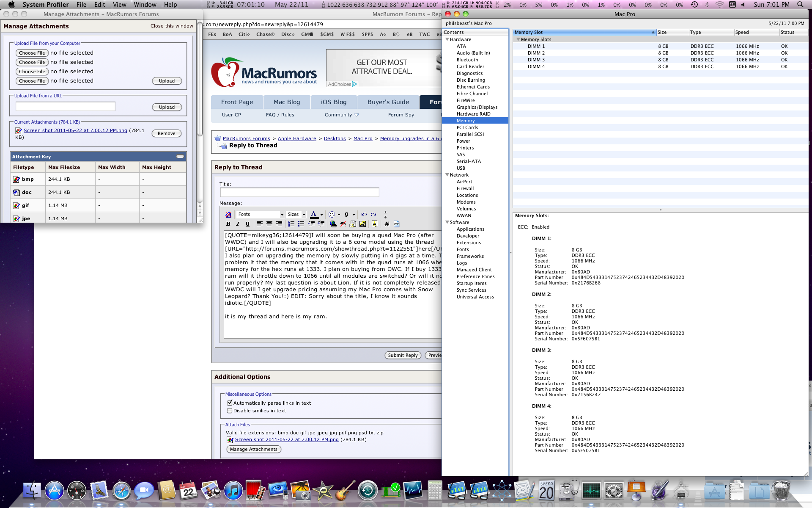The image size is (812, 508).
Task: Select the DIMM 3 row in Memory Slots
Action: (660, 60)
